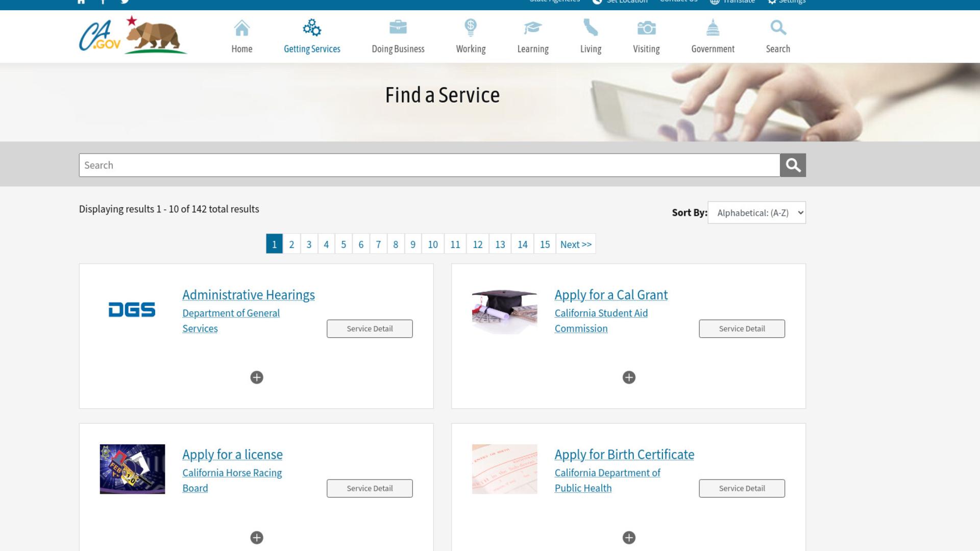The height and width of the screenshot is (551, 980).
Task: Open California Horse Racing Board link
Action: (232, 481)
